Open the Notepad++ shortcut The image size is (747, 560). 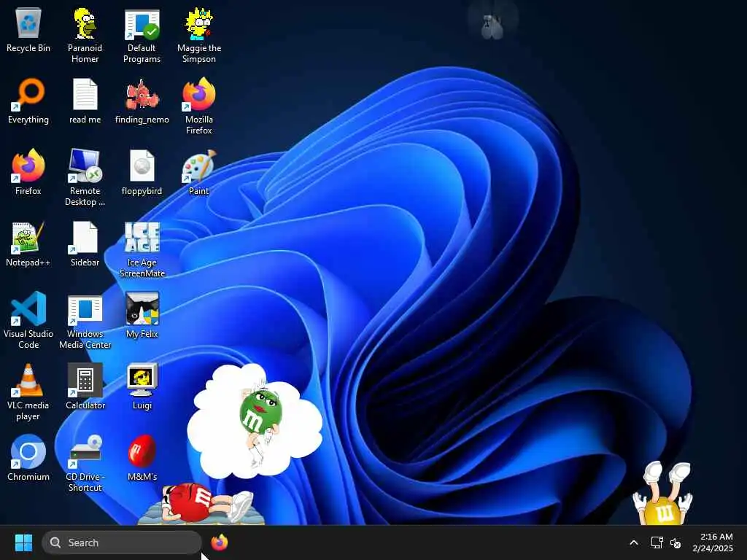pos(28,244)
